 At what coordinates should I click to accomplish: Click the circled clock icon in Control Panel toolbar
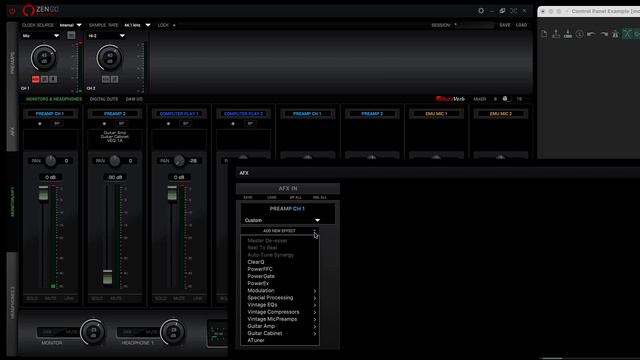(x=580, y=34)
